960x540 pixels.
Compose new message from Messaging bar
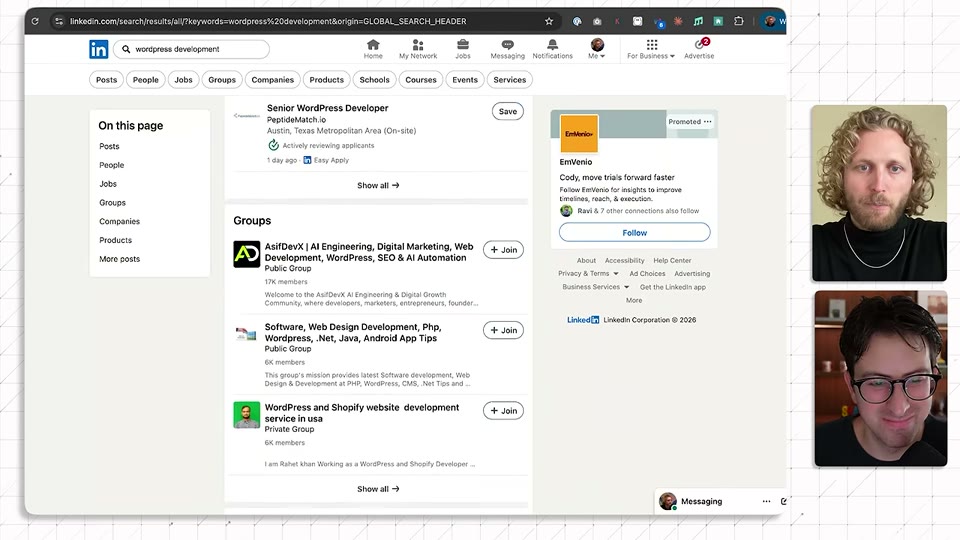[783, 501]
